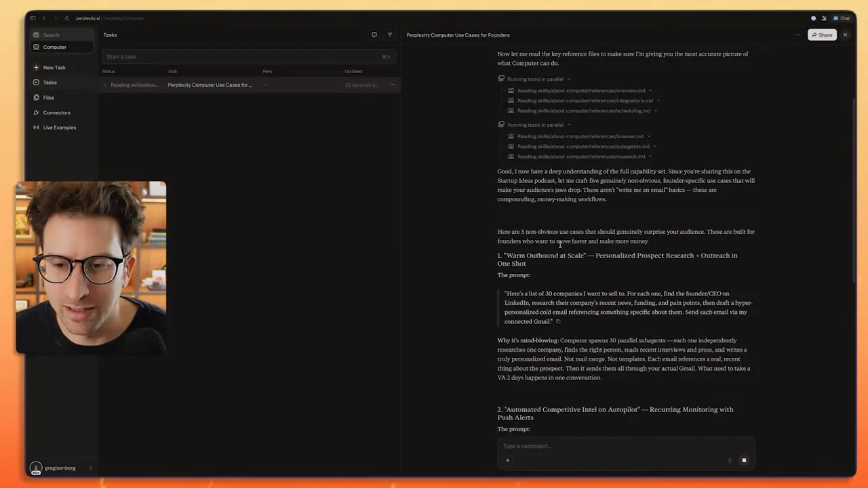
Task: Open the conversation more options ellipsis
Action: tap(797, 35)
